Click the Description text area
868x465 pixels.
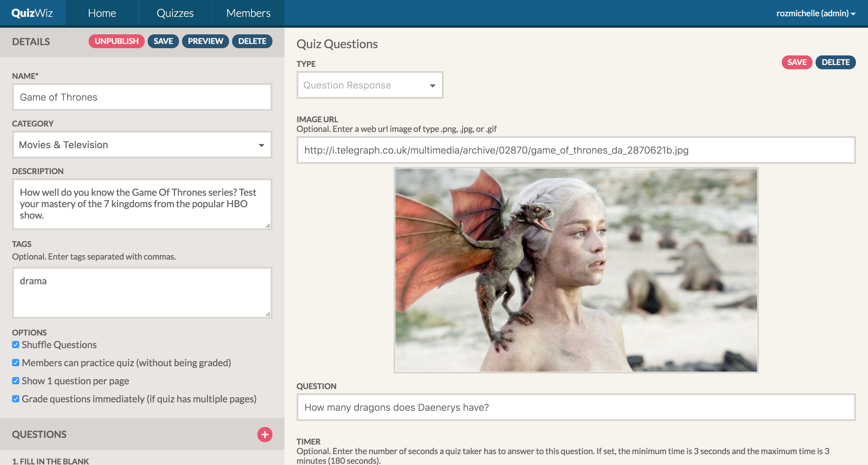(x=142, y=204)
